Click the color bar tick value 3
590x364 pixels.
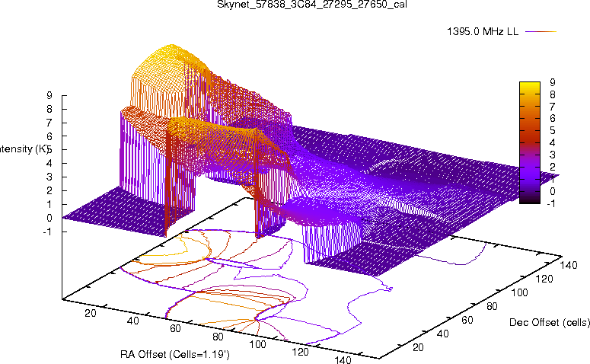(553, 155)
